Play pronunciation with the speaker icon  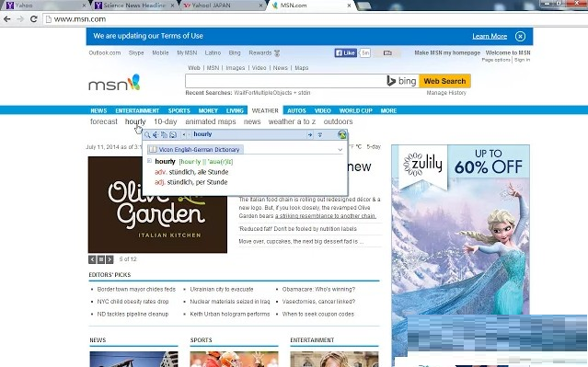156,134
